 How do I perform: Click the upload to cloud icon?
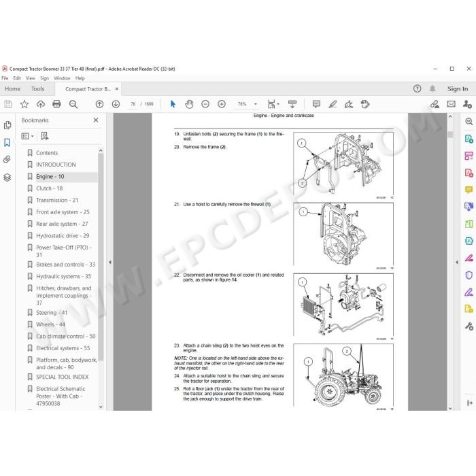(x=40, y=104)
